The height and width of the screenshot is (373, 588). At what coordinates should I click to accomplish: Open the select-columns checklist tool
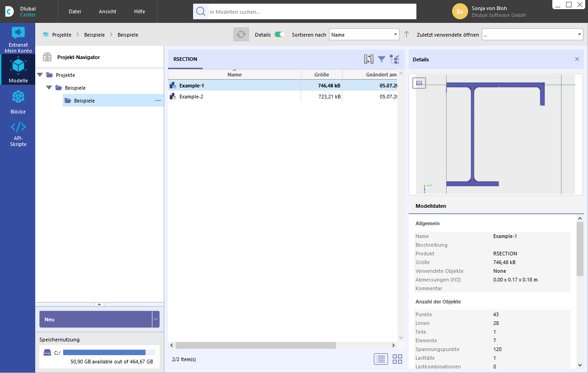tap(394, 59)
